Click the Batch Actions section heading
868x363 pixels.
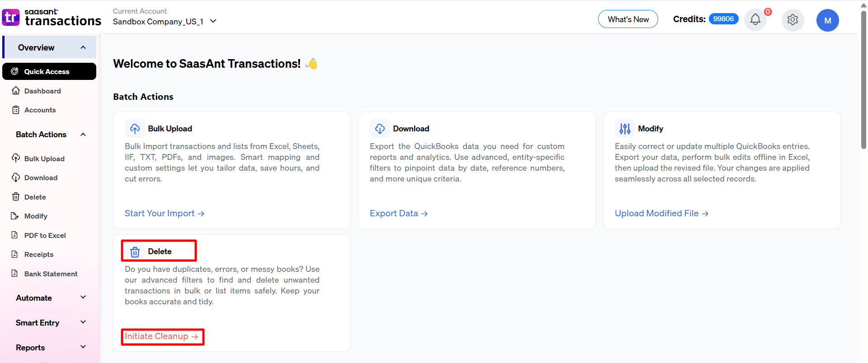point(143,97)
